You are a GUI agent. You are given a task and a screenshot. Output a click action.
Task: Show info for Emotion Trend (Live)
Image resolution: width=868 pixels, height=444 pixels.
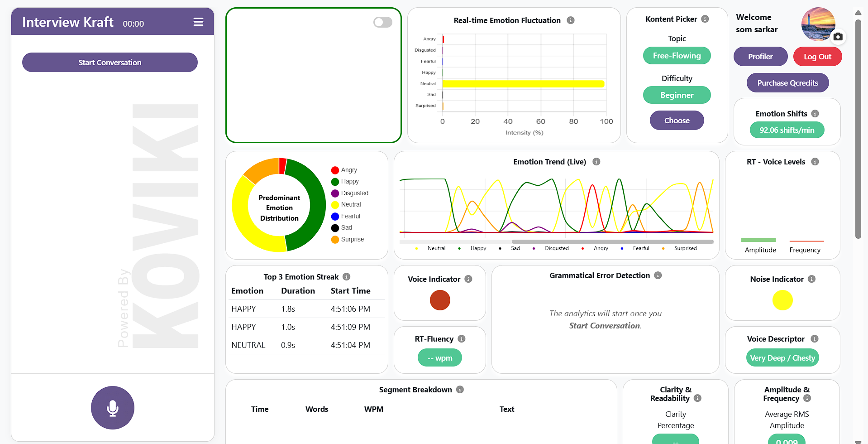tap(596, 162)
